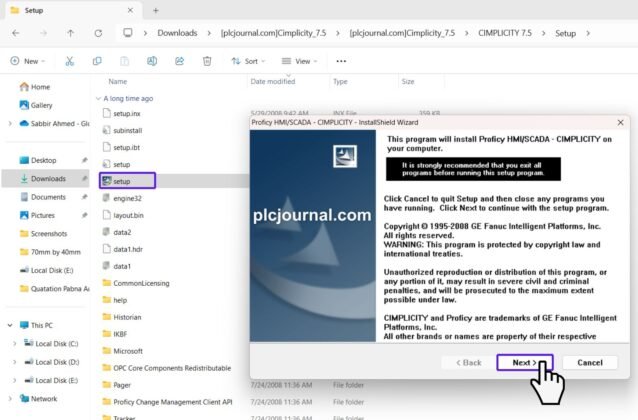The image size is (638, 420).
Task: Sort files by the Name column header
Action: click(118, 81)
